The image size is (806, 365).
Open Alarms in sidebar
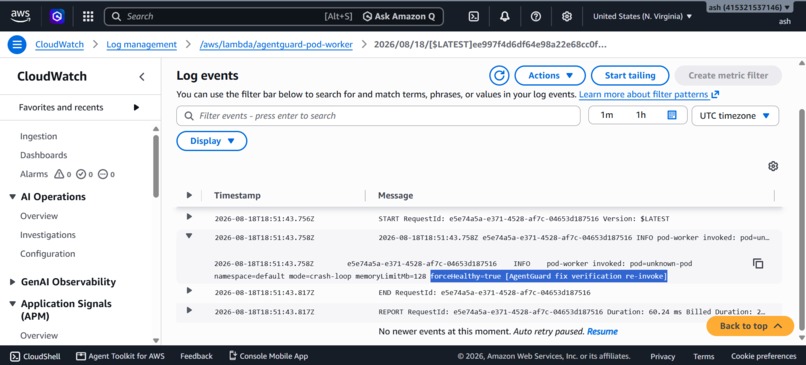(x=34, y=174)
